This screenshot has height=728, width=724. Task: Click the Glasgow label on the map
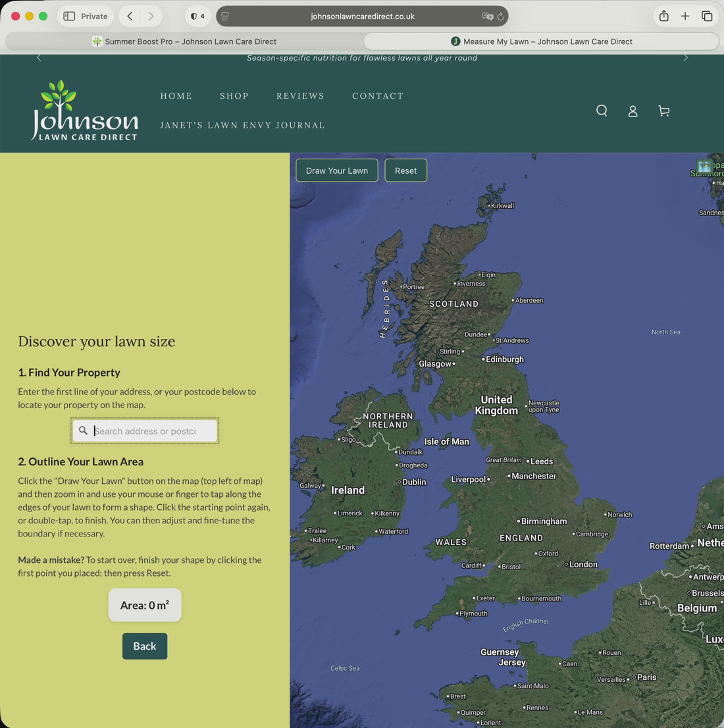pos(435,363)
